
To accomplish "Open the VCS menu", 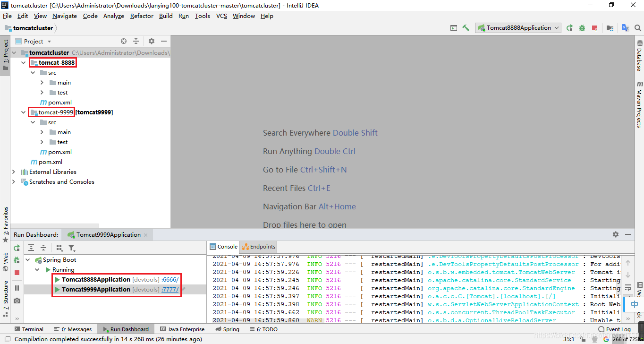I will click(x=221, y=16).
